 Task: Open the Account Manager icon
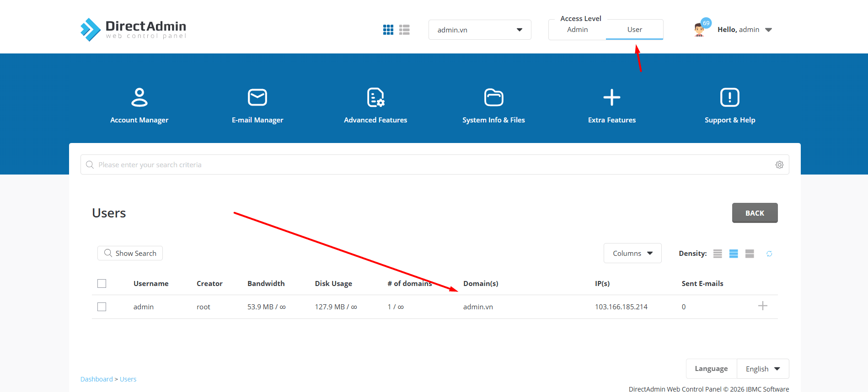coord(139,97)
